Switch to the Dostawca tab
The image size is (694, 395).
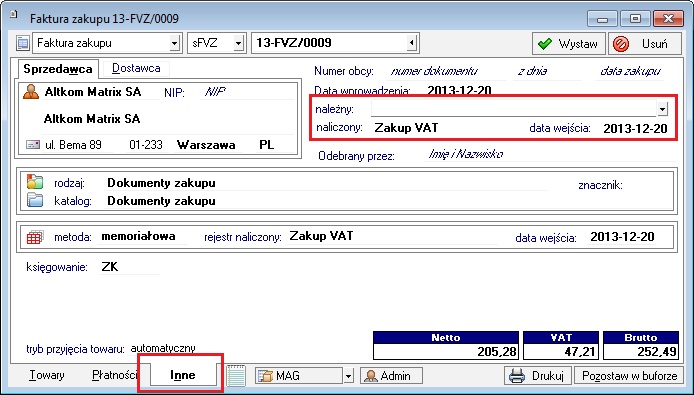coord(136,68)
